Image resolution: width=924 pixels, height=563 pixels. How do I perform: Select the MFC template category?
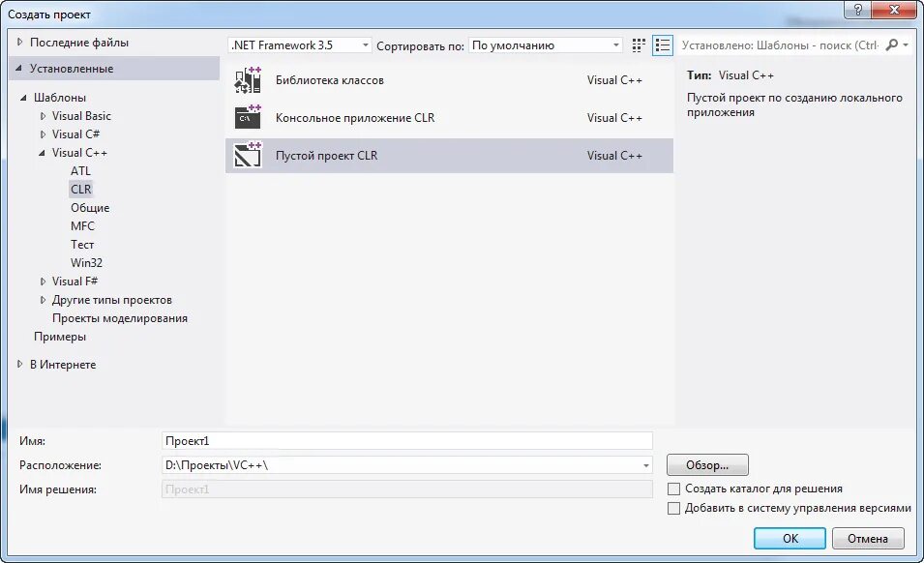(82, 226)
